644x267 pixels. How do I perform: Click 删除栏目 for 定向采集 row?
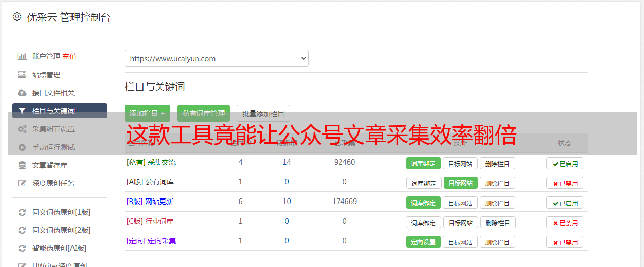coord(497,242)
